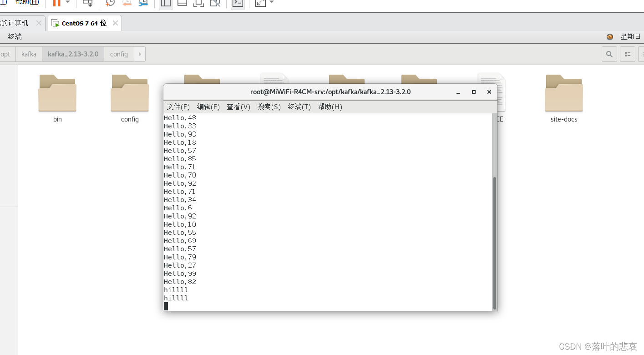Close the CentOS 7 64 位 tab
This screenshot has width=644, height=355.
pos(115,23)
